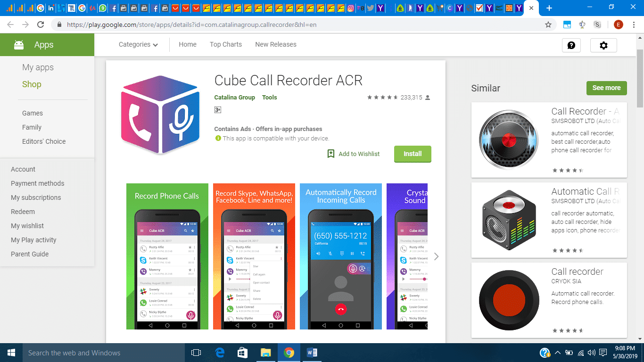Click the Windows Start button

click(x=11, y=353)
